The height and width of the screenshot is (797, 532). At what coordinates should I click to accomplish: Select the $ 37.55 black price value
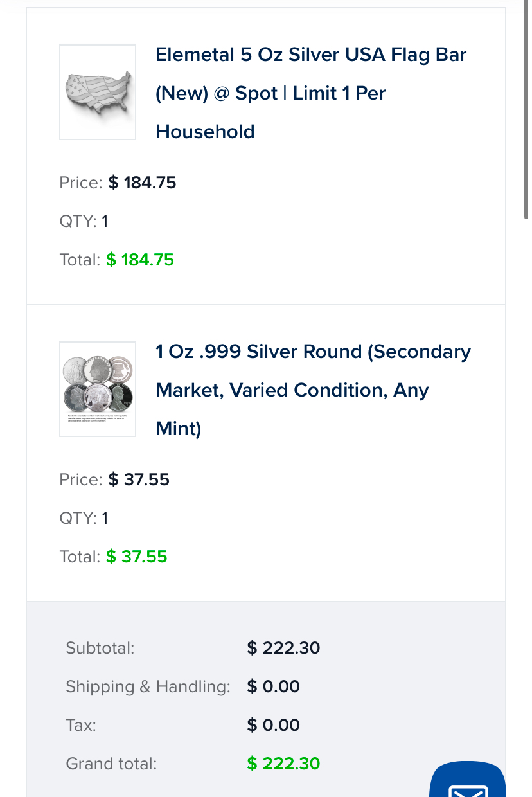coord(139,479)
